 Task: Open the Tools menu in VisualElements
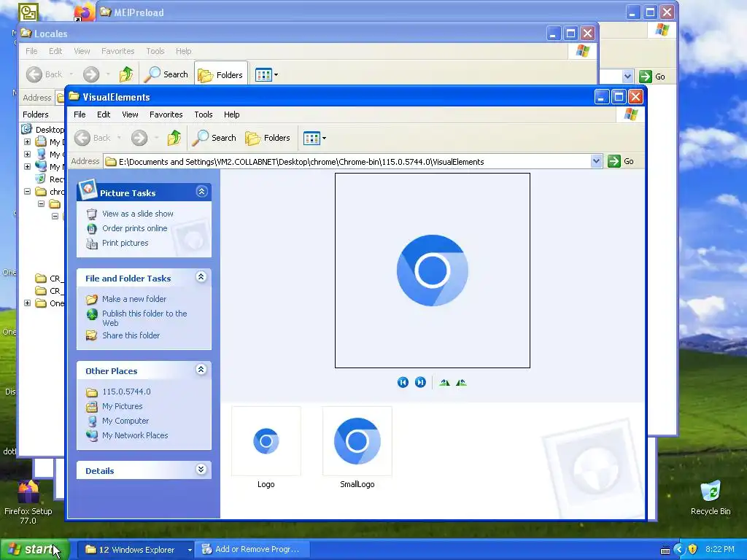tap(203, 114)
